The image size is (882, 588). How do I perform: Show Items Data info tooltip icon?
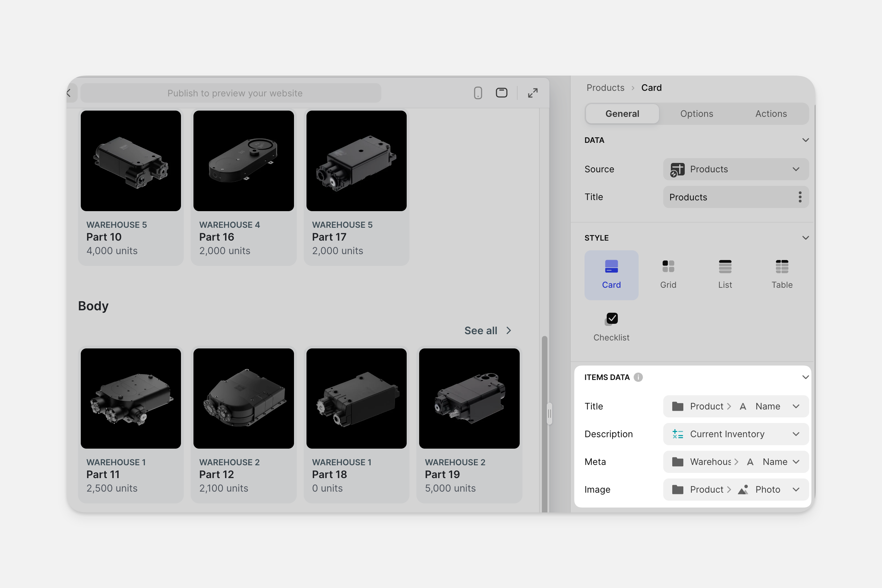click(x=638, y=377)
